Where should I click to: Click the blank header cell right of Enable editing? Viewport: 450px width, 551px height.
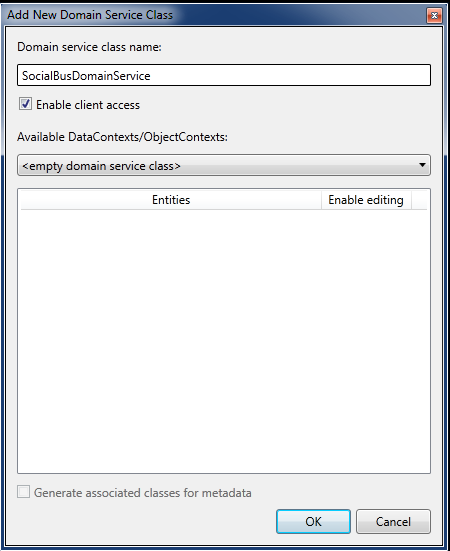coord(419,200)
